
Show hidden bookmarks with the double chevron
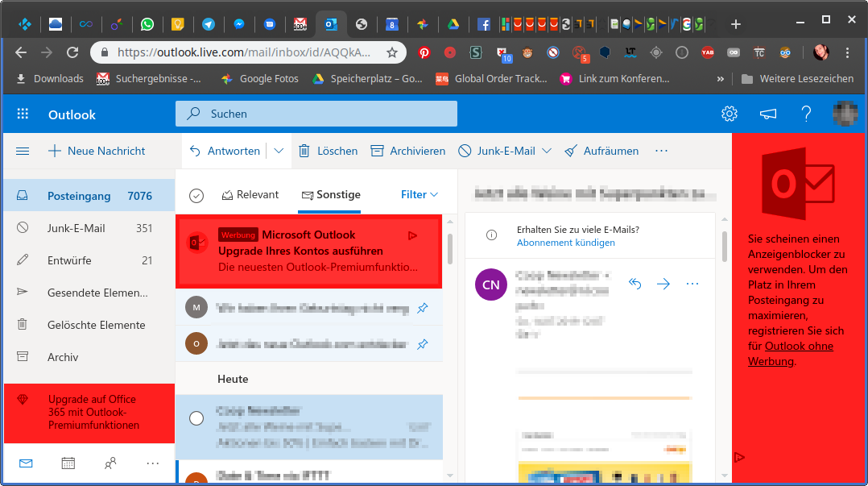[720, 79]
